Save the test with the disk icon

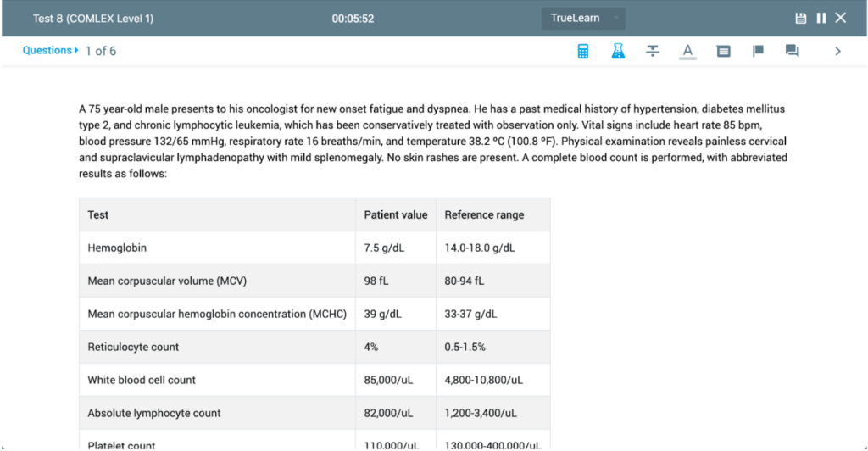coord(801,19)
